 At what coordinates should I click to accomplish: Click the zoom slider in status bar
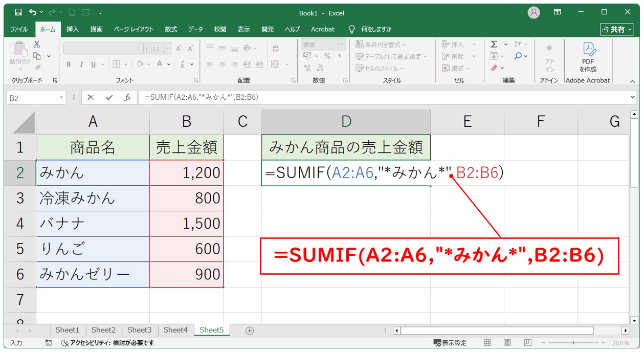(573, 343)
